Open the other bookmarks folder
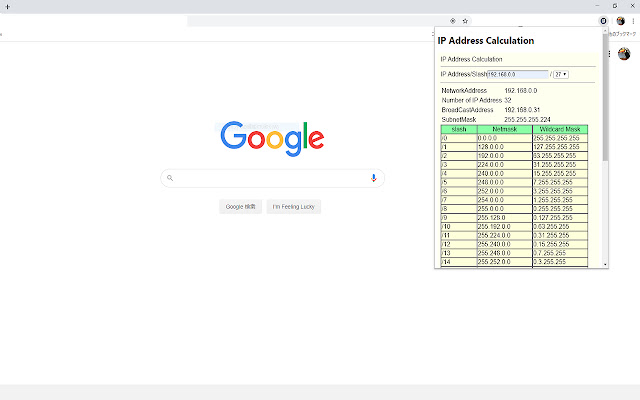Screen dimensions: 640x400 [x=622, y=34]
